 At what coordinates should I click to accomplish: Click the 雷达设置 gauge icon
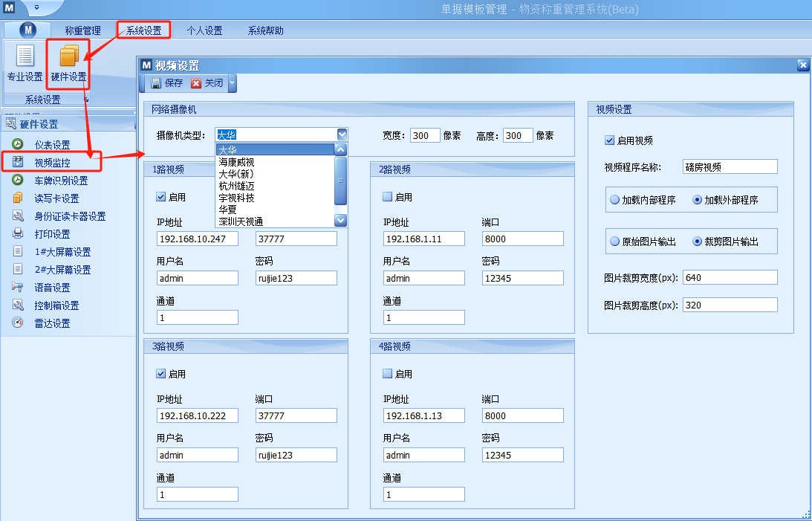18,323
